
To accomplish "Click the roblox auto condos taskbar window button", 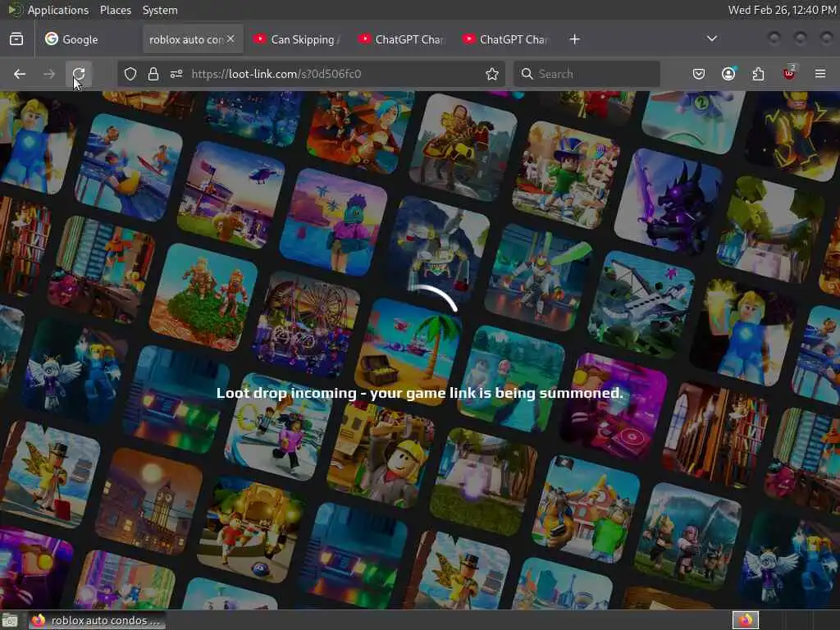I will click(97, 620).
